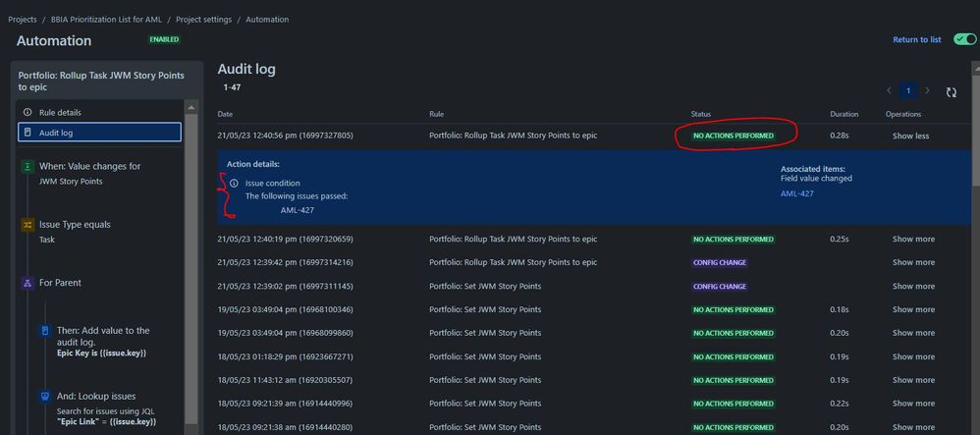Select the Audit log sidebar item
The width and height of the screenshot is (980, 435).
tap(99, 133)
